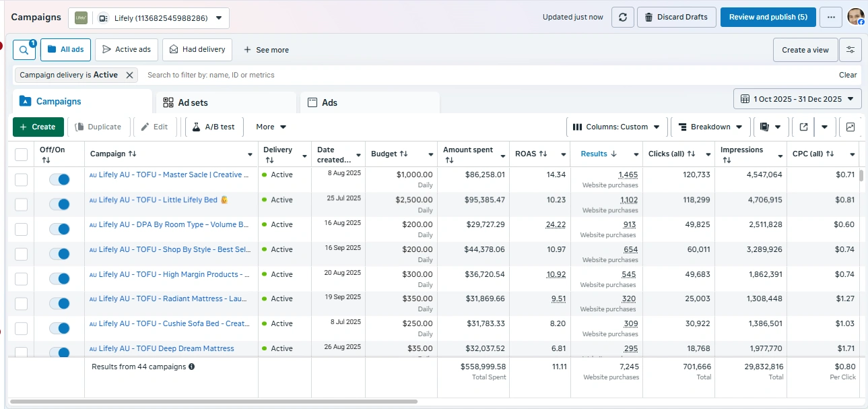The height and width of the screenshot is (409, 868).
Task: Click the export data icon
Action: pos(803,127)
